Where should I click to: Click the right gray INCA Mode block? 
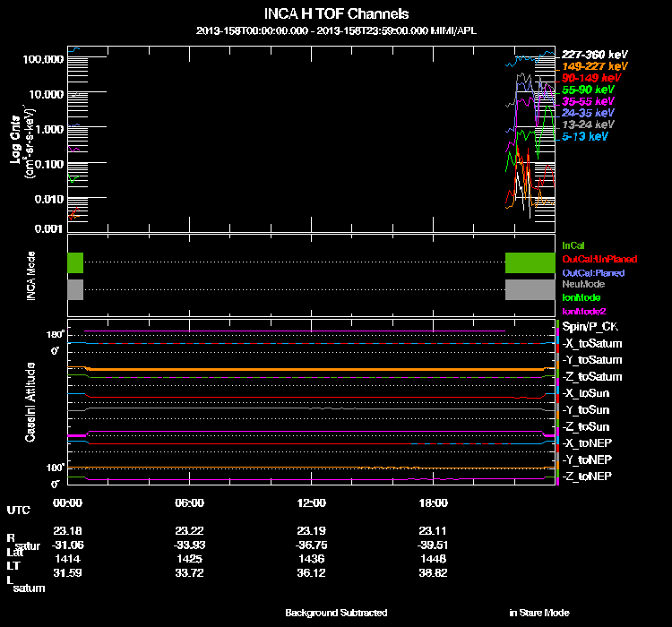click(530, 289)
